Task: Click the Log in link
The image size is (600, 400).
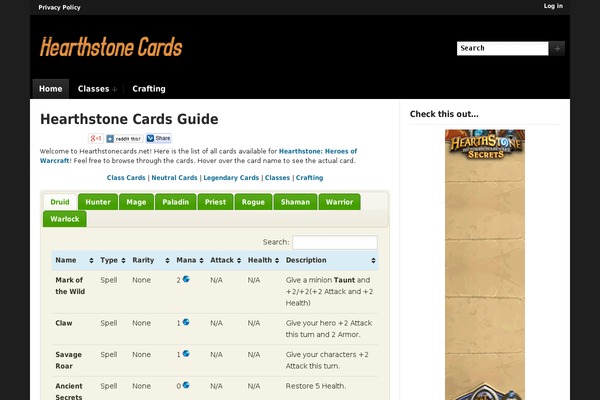Action: (553, 6)
